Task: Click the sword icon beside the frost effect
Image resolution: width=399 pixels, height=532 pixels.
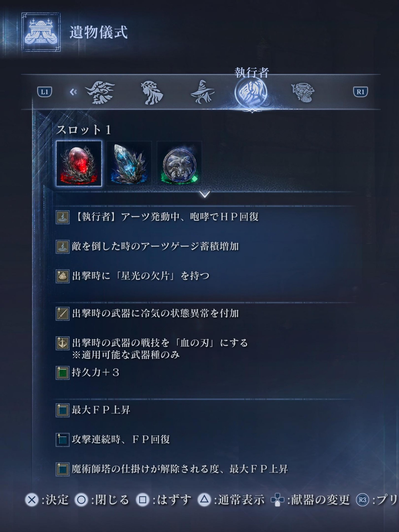Action: 63,314
